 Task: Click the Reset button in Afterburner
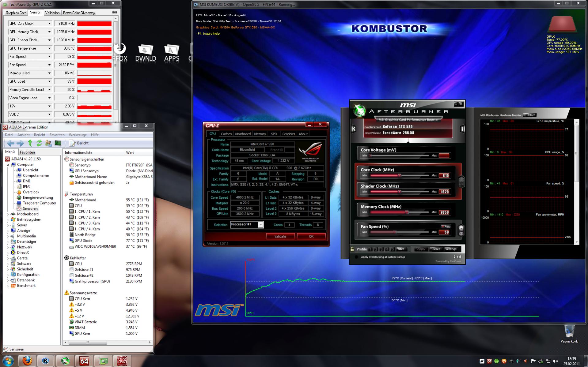(x=436, y=249)
